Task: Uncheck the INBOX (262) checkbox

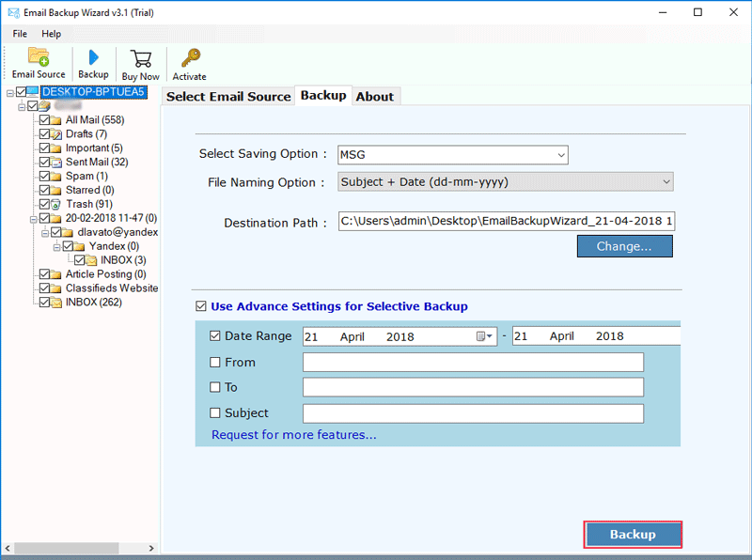Action: pyautogui.click(x=44, y=303)
